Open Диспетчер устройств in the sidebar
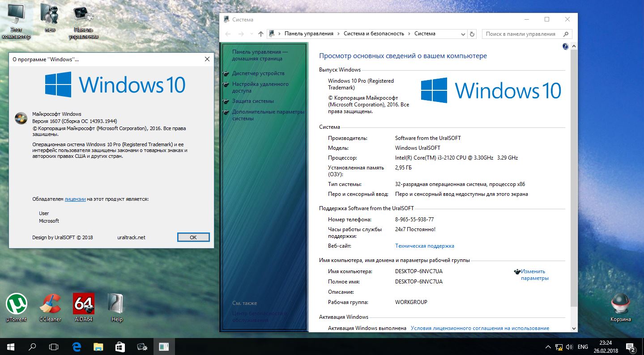Screen dimensions: 644x355 258,73
